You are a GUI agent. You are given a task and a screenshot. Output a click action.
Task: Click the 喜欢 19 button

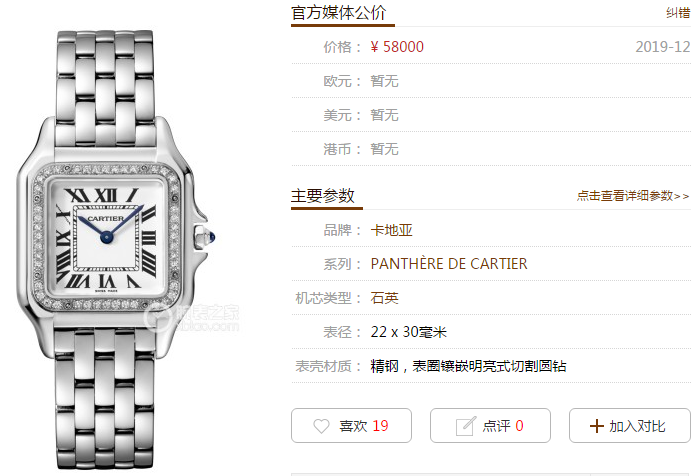(351, 426)
